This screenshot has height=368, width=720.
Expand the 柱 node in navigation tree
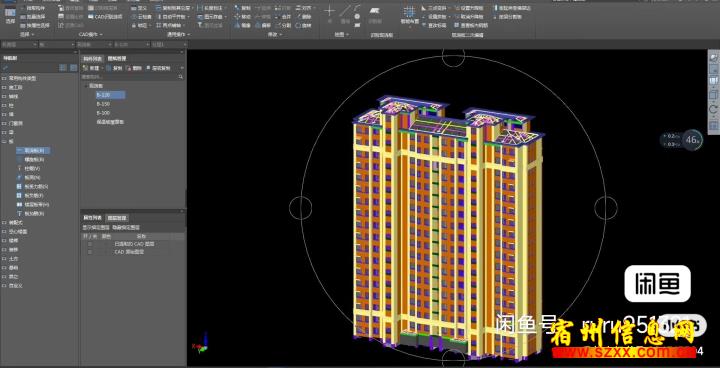(x=4, y=105)
